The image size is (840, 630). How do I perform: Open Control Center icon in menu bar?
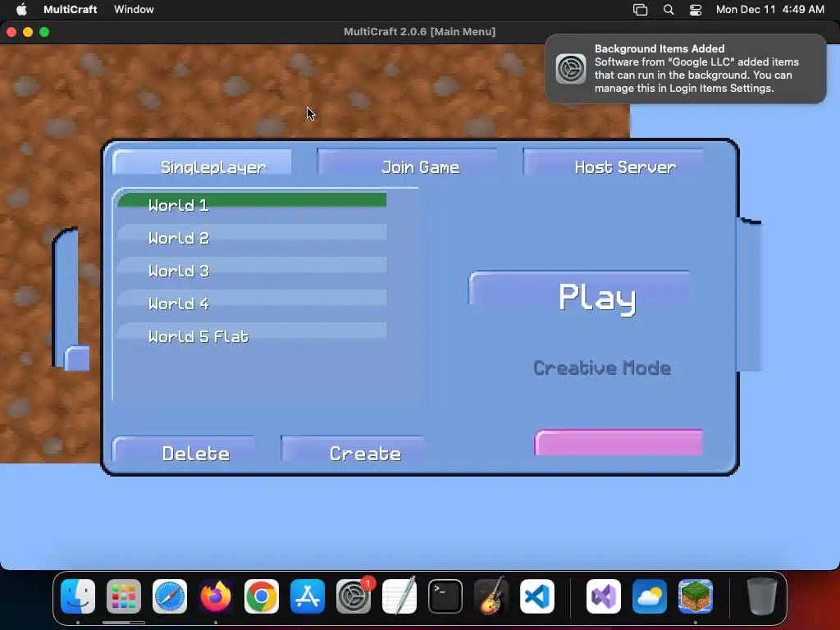(696, 10)
